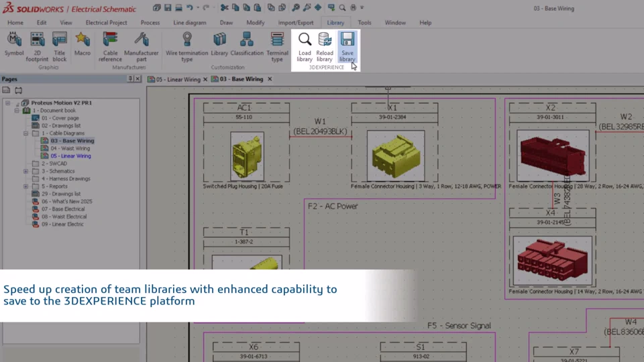Collapse the 1 - Document book node

17,111
